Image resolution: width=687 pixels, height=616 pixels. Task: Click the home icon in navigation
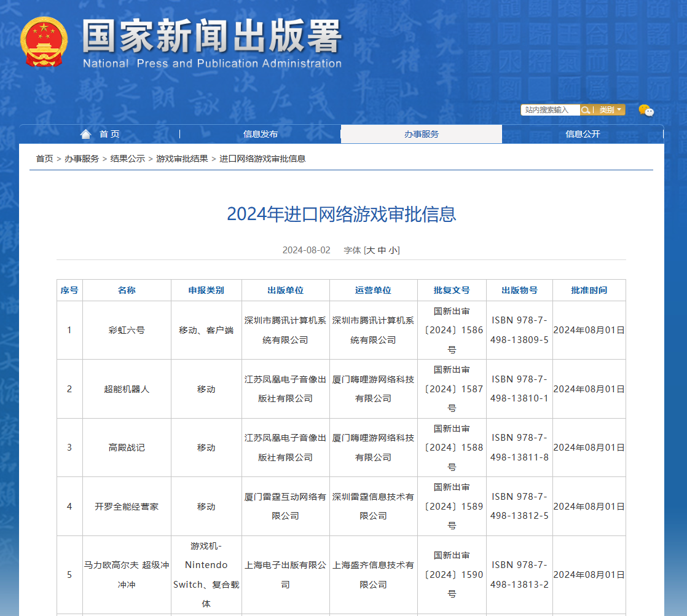(86, 134)
